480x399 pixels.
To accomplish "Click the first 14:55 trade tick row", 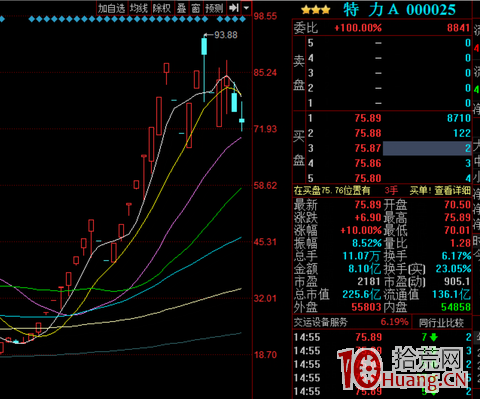I will click(382, 337).
